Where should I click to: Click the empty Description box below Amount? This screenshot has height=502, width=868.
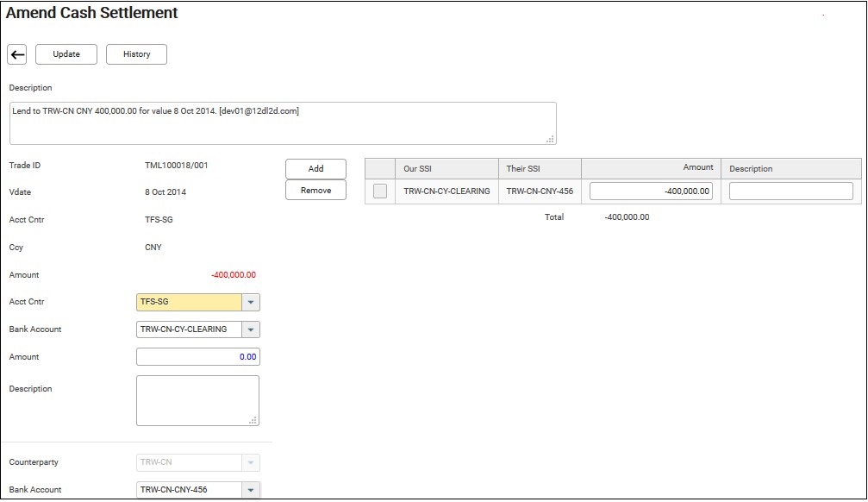[197, 400]
